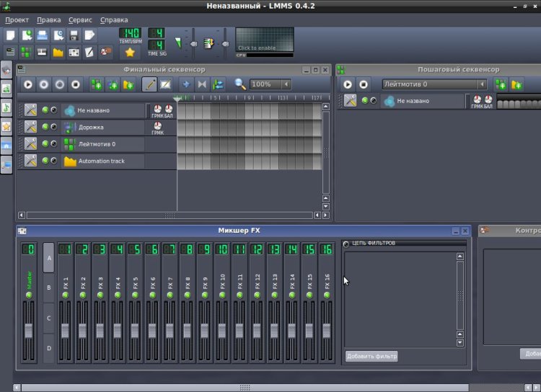Image resolution: width=541 pixels, height=392 pixels.
Task: Add automation track in Финальный секвенсор
Action: (128, 84)
